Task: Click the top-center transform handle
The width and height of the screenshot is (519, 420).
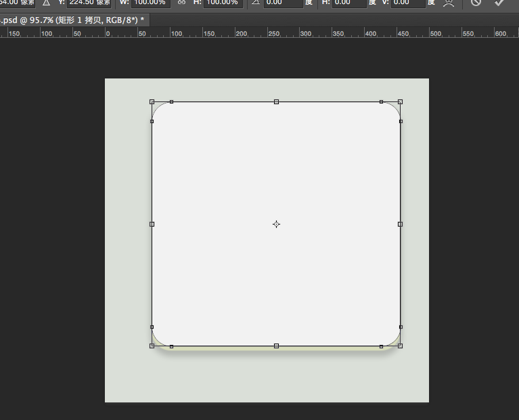Action: [276, 102]
